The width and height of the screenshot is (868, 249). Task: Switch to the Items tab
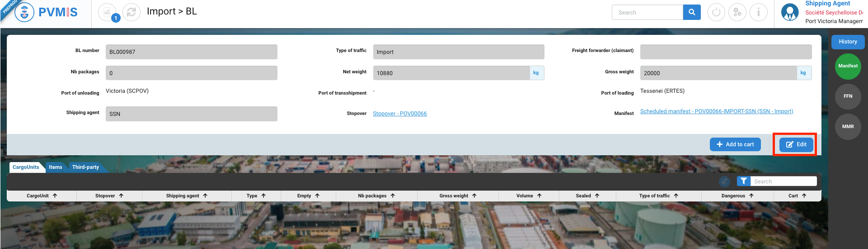click(56, 167)
